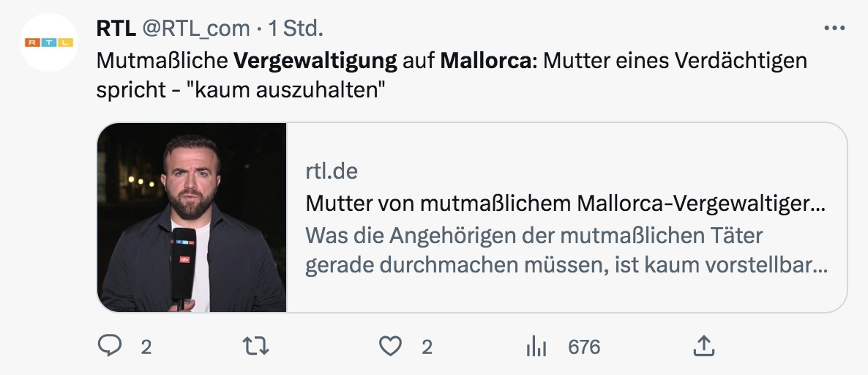Click the rtl.de domain label
Image resolution: width=868 pixels, height=375 pixels.
[332, 171]
